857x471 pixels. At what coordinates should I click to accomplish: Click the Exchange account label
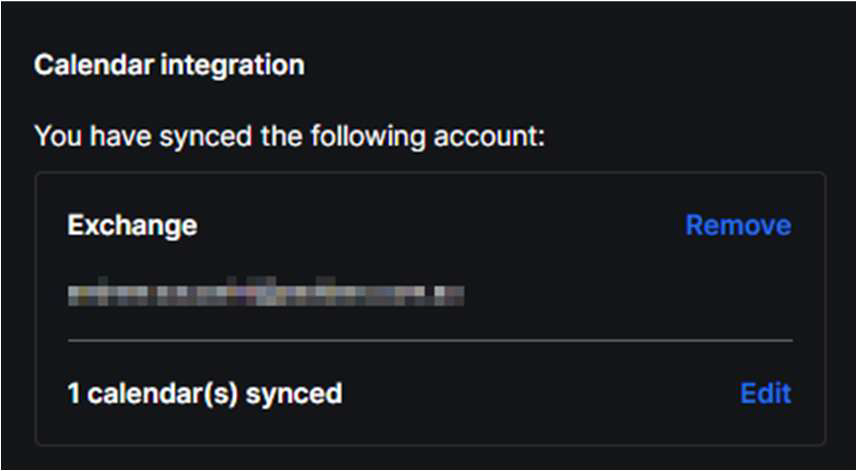(x=131, y=226)
